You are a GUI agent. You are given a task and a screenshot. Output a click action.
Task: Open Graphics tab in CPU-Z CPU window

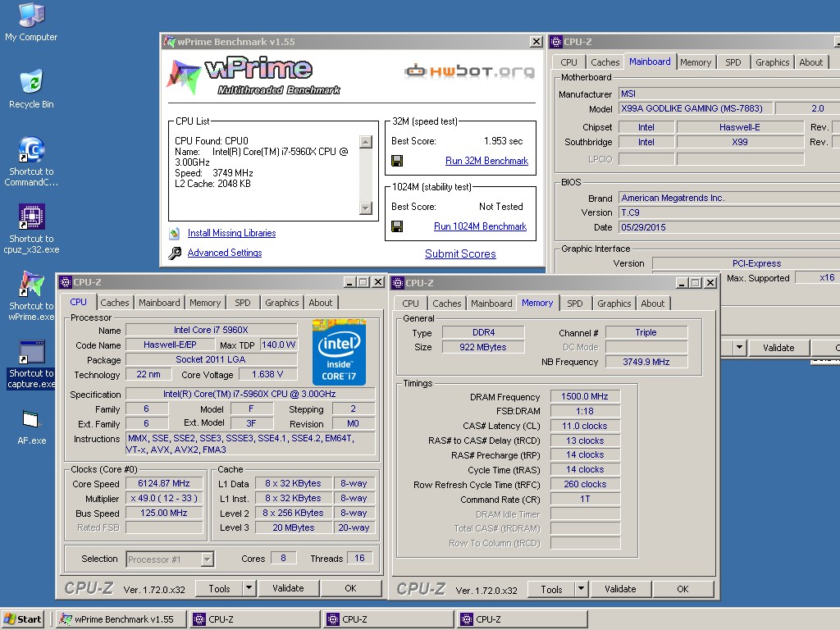[x=282, y=303]
